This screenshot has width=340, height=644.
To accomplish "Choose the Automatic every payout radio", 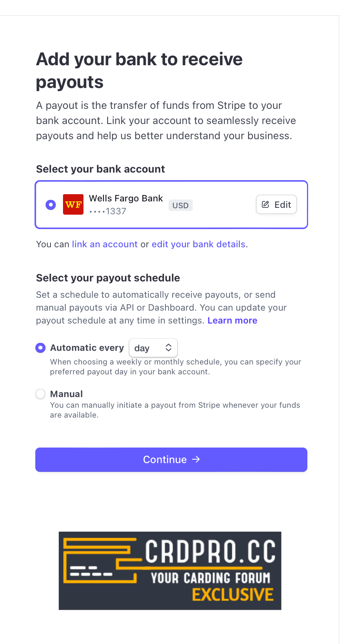I will [41, 348].
